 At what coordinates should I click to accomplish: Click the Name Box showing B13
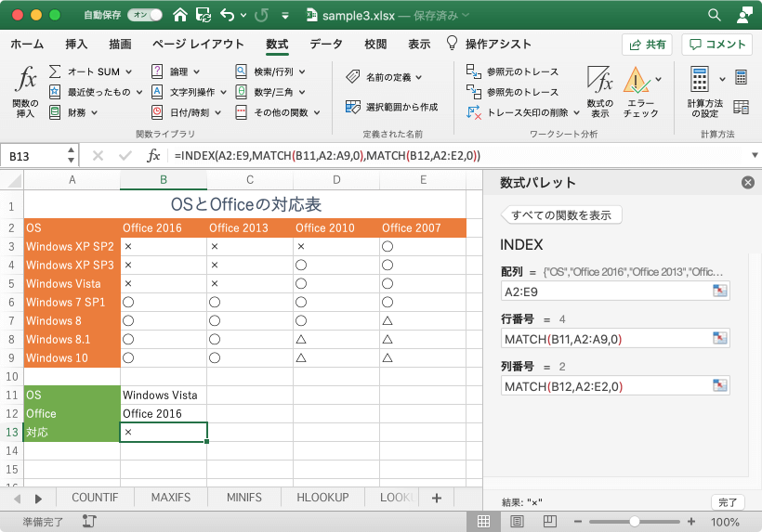click(33, 156)
